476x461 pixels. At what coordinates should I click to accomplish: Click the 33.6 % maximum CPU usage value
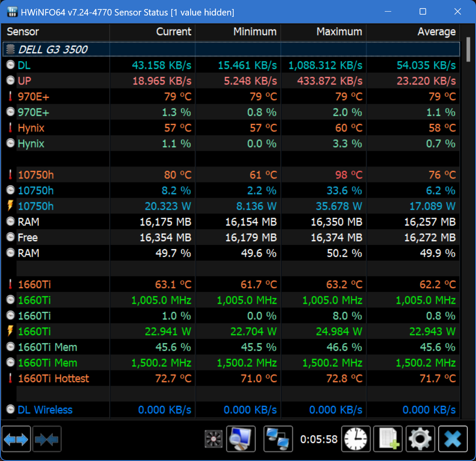(x=344, y=190)
